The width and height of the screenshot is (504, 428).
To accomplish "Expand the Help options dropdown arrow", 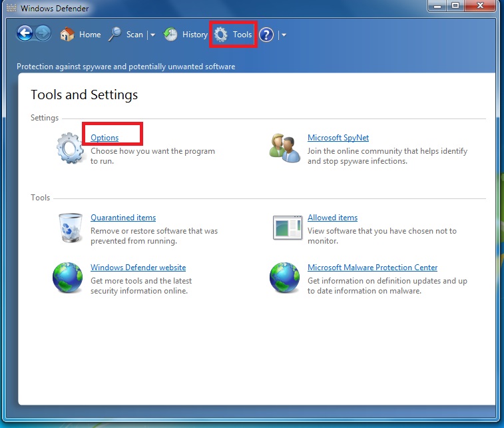I will click(x=284, y=35).
